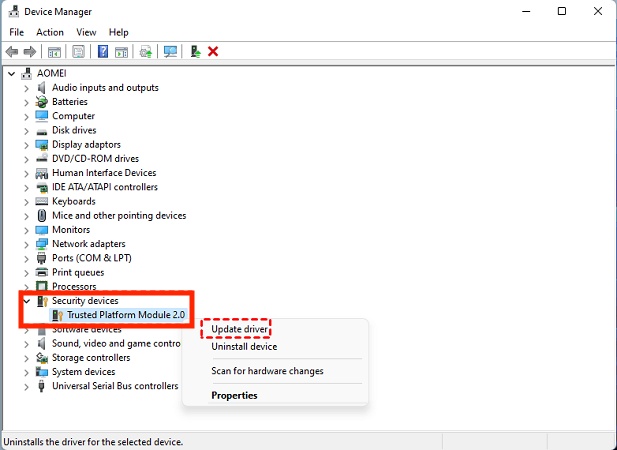Select the Batteries tree entry

(x=70, y=102)
